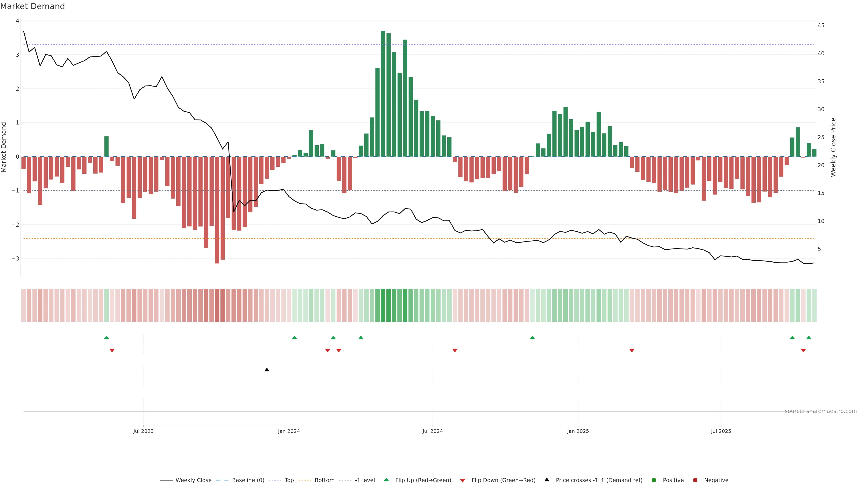Click the last green flip-up triangle marker

pyautogui.click(x=809, y=338)
